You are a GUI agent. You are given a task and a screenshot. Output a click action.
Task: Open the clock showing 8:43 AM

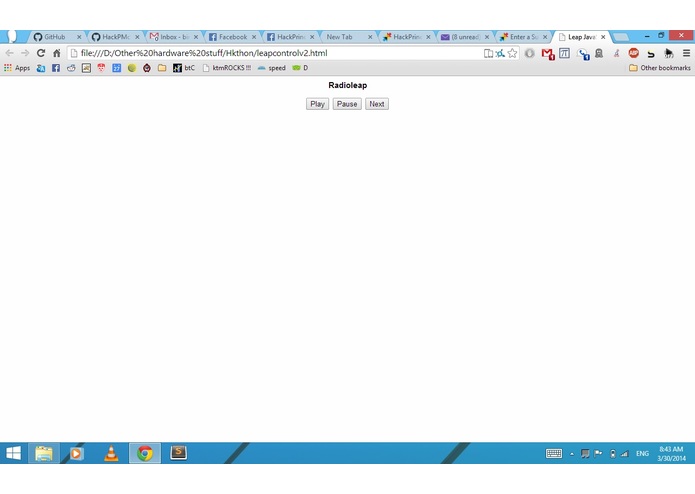pos(671,453)
